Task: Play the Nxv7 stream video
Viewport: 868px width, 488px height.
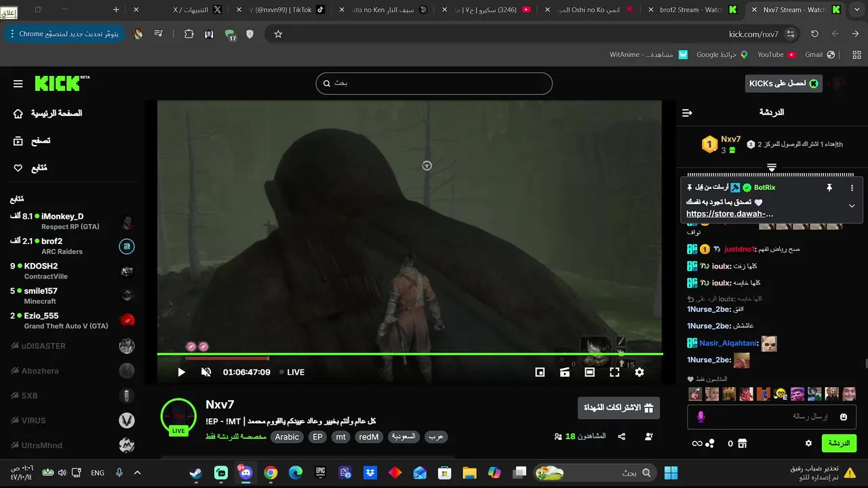Action: pyautogui.click(x=181, y=372)
